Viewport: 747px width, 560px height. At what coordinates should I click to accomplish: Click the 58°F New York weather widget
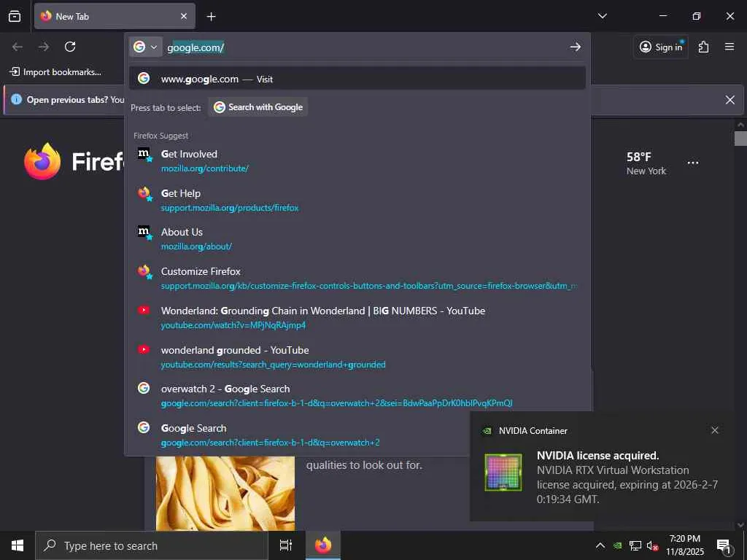tap(646, 163)
